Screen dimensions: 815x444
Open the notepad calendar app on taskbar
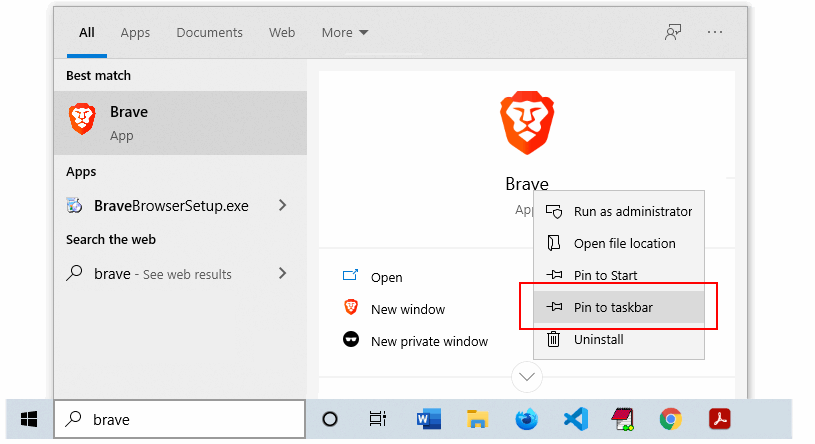pyautogui.click(x=623, y=419)
